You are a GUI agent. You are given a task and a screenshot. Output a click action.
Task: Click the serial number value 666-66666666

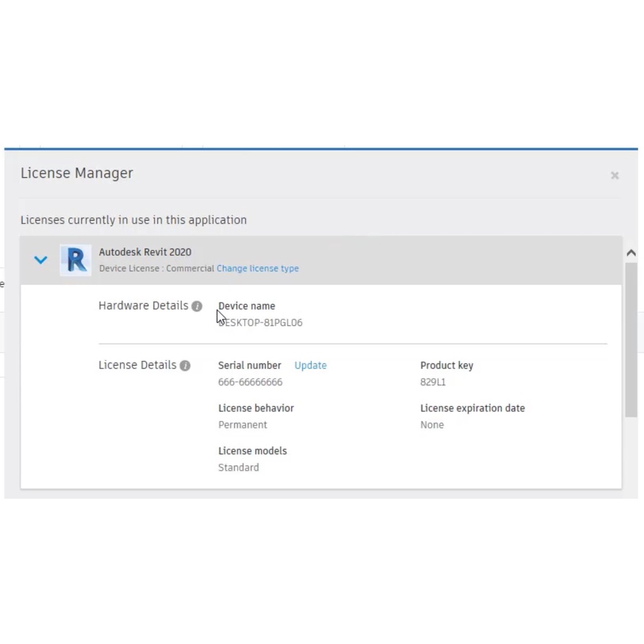250,382
